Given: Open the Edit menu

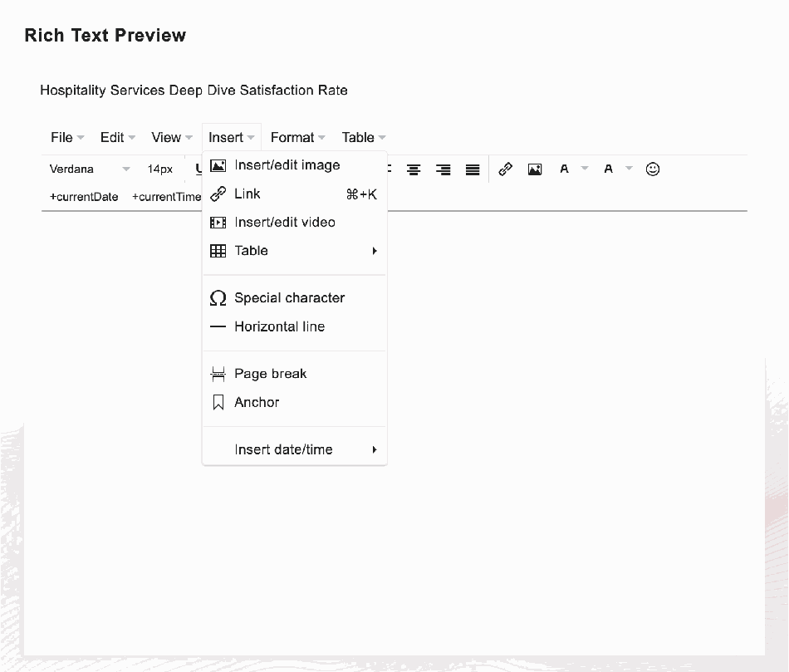Looking at the screenshot, I should pos(117,137).
